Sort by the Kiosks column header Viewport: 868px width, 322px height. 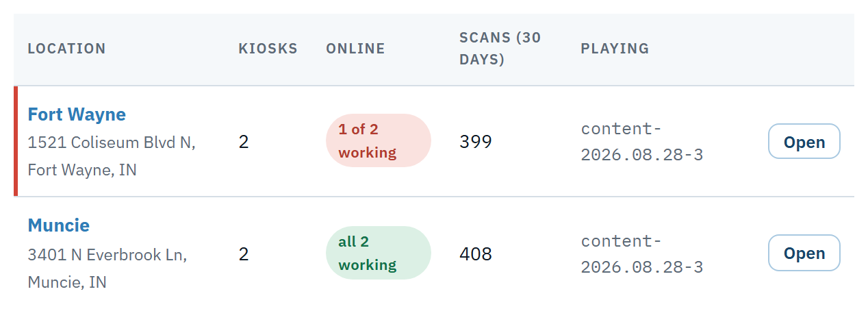coord(268,49)
